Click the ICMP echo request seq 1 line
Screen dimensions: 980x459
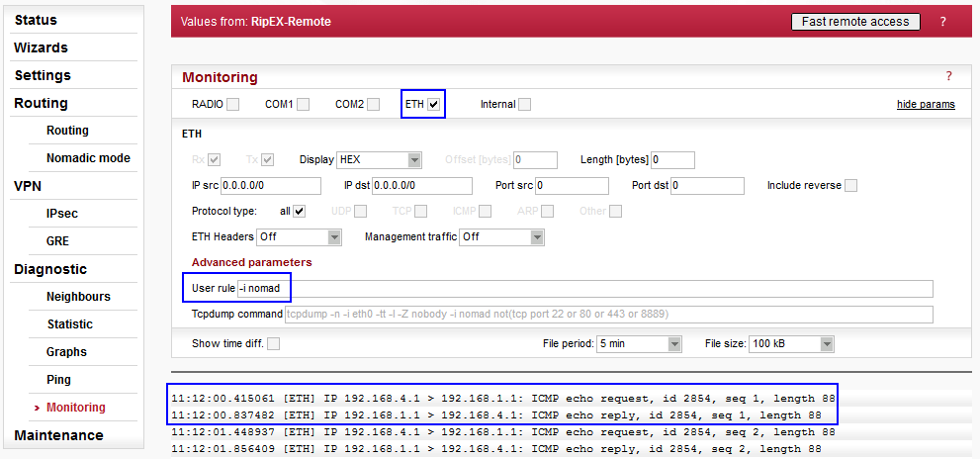tap(503, 399)
